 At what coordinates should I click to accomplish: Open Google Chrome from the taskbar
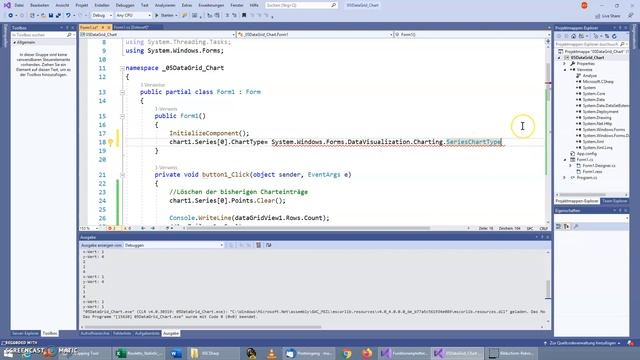347,353
